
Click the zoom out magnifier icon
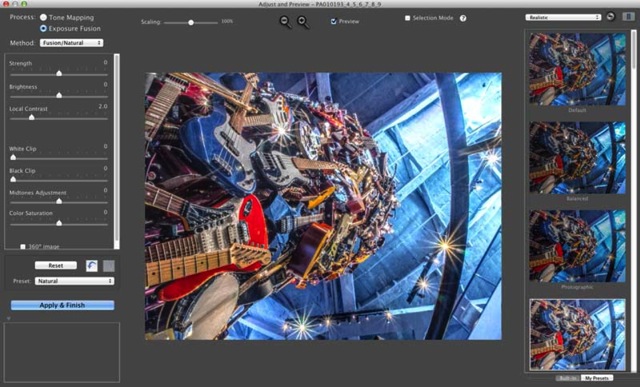coord(285,22)
